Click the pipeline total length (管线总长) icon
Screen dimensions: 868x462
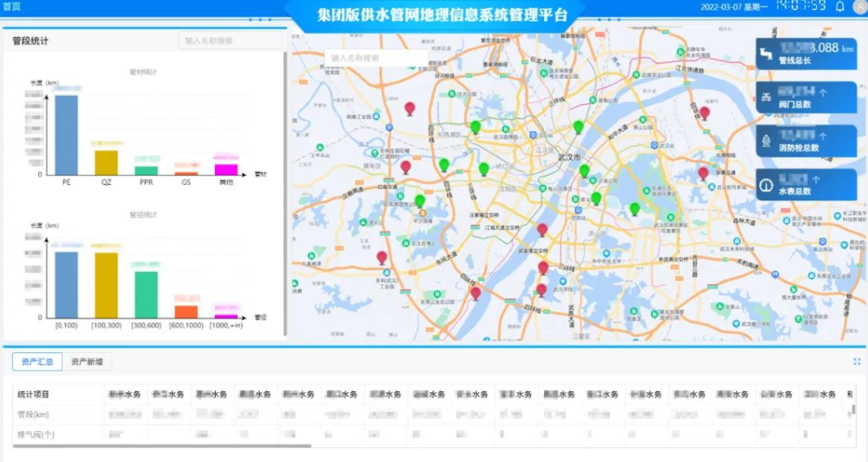click(765, 54)
